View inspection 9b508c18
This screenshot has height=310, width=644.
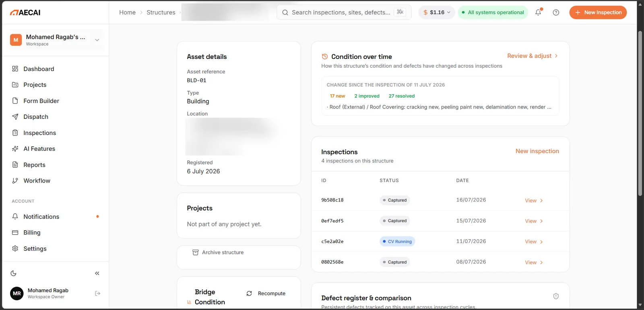pos(534,201)
